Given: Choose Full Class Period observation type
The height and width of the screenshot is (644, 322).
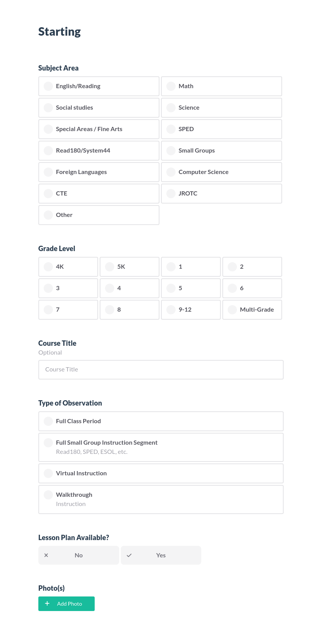Looking at the screenshot, I should click(161, 421).
